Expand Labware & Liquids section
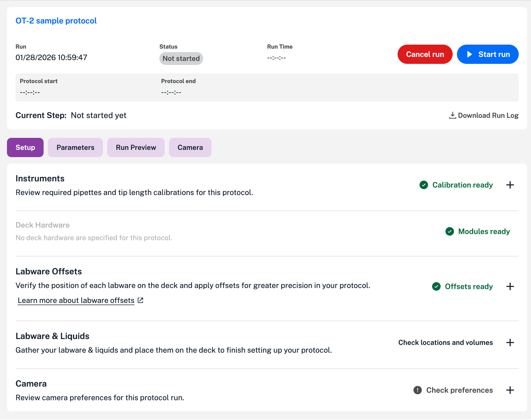 (510, 343)
